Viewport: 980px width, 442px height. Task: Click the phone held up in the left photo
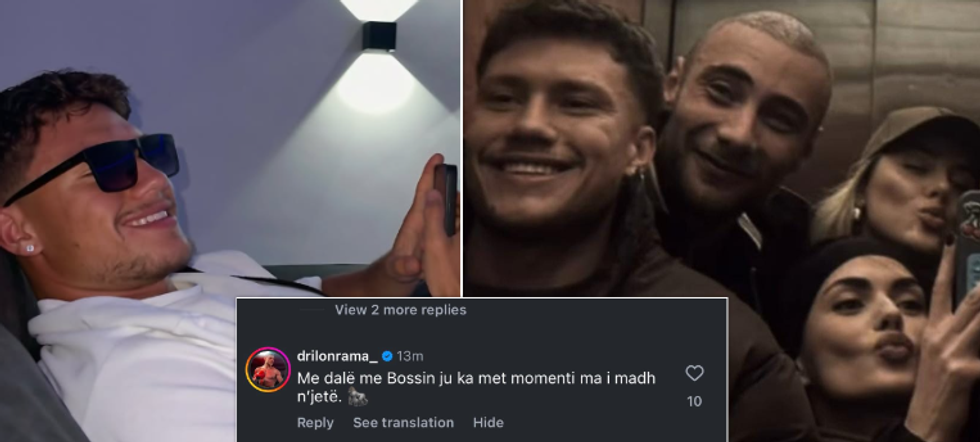coord(446,199)
